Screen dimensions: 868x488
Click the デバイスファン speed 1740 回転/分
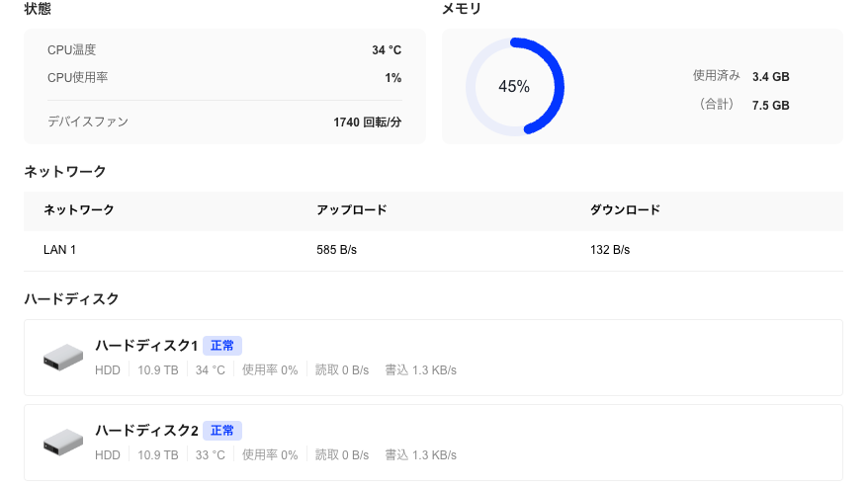tap(367, 122)
